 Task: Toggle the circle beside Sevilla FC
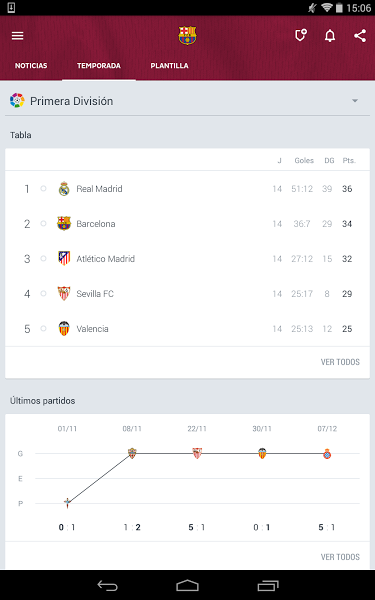[x=43, y=293]
